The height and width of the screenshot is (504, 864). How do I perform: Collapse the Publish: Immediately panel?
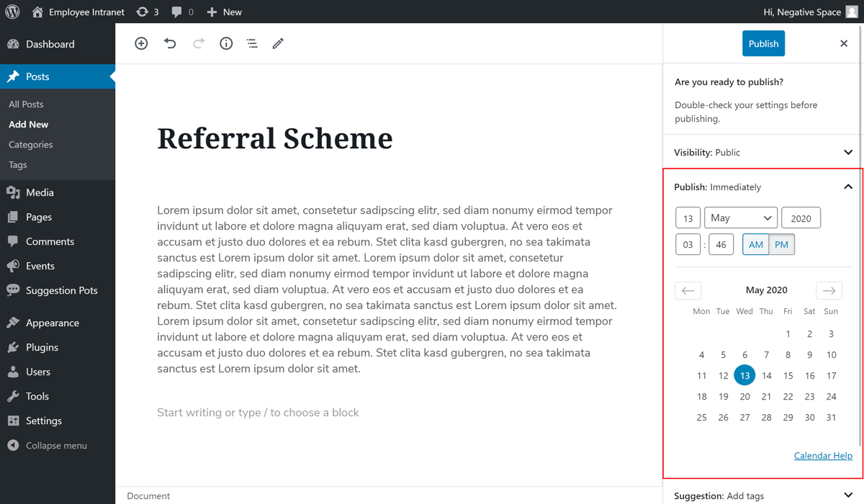tap(847, 186)
